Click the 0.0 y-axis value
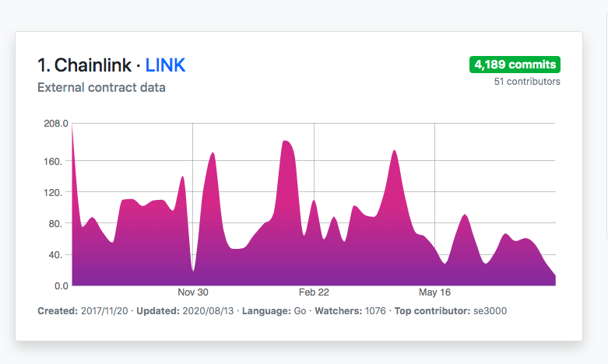This screenshot has height=364, width=608. pyautogui.click(x=62, y=286)
